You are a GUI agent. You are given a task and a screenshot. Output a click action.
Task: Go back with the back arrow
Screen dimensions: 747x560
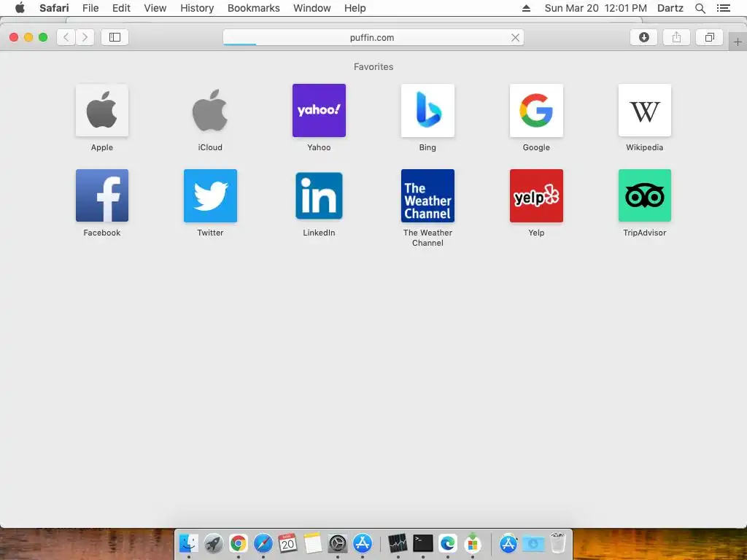tap(66, 37)
